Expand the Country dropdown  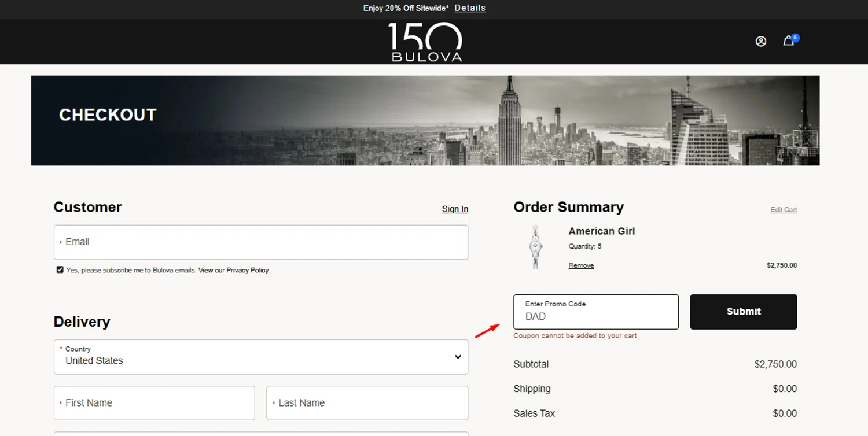coord(261,357)
